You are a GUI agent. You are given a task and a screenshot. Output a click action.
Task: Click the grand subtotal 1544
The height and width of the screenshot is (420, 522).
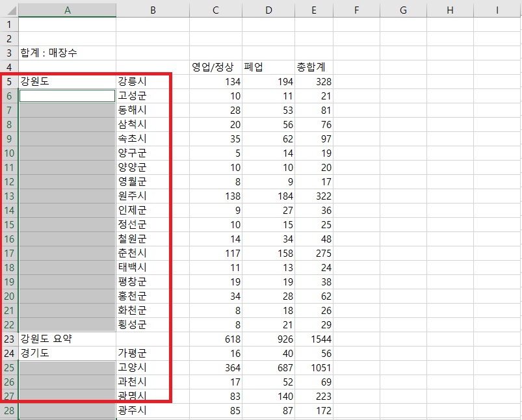pyautogui.click(x=314, y=339)
